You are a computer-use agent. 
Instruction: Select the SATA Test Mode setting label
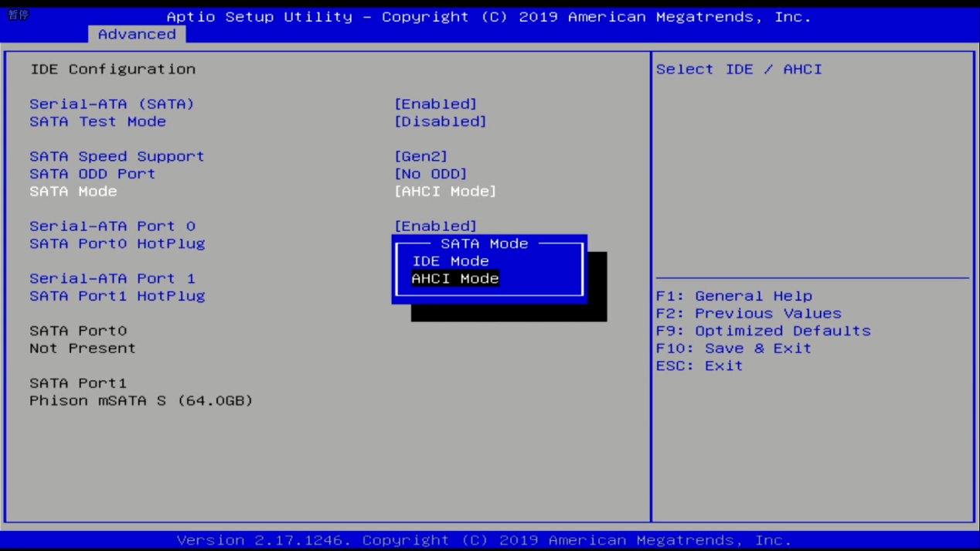click(x=97, y=122)
